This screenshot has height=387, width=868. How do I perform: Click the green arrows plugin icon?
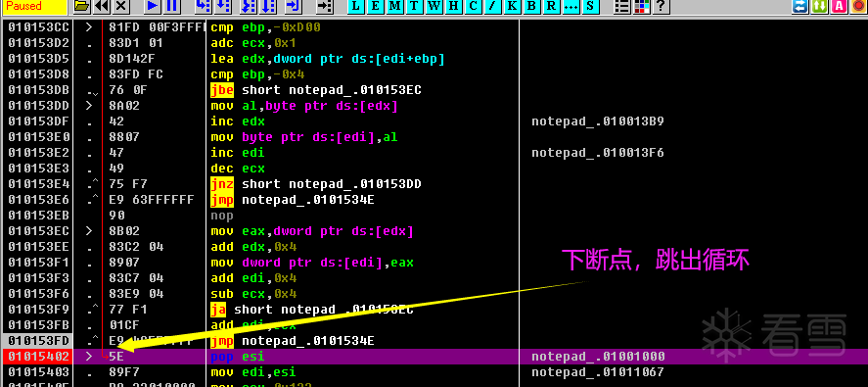point(820,7)
